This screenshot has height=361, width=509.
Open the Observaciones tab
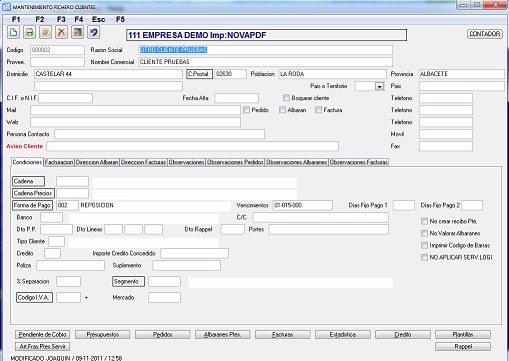pos(186,162)
